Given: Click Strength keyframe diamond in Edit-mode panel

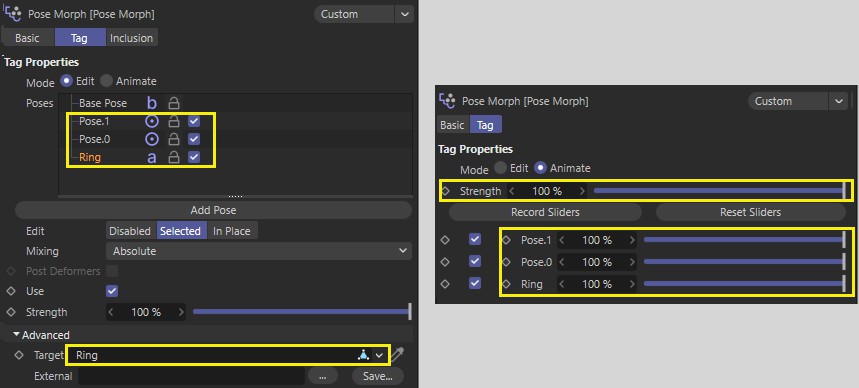Looking at the screenshot, I should 10,312.
